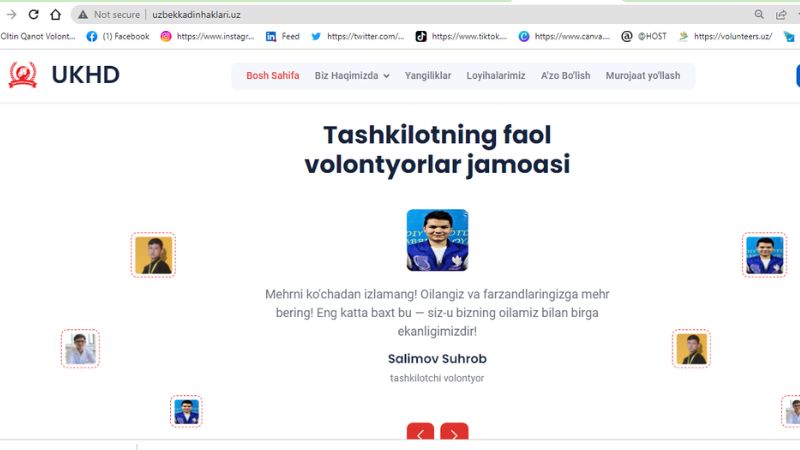
Task: Open the Canva bookmark
Action: click(x=564, y=36)
